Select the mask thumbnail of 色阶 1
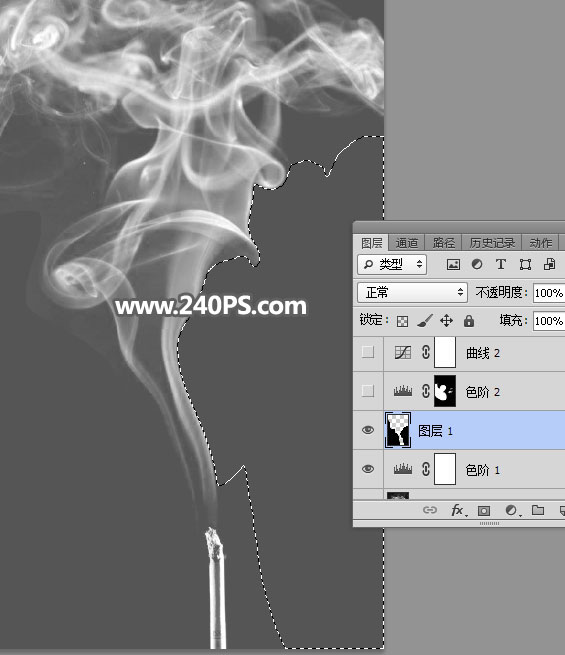Screen dimensions: 565x655 445,470
